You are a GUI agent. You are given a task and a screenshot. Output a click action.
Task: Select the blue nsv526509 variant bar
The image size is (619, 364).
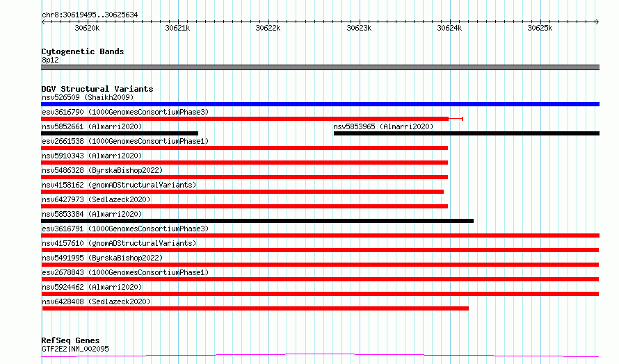[320, 104]
